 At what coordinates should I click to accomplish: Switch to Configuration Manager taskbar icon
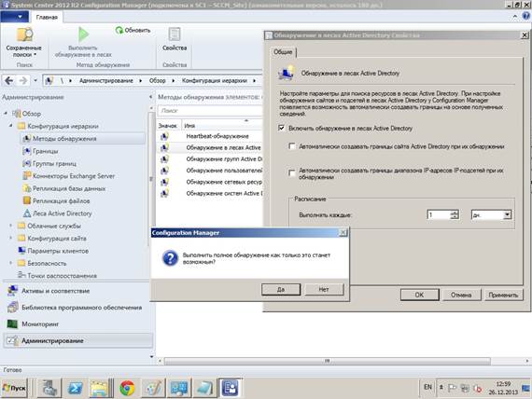pyautogui.click(x=231, y=388)
